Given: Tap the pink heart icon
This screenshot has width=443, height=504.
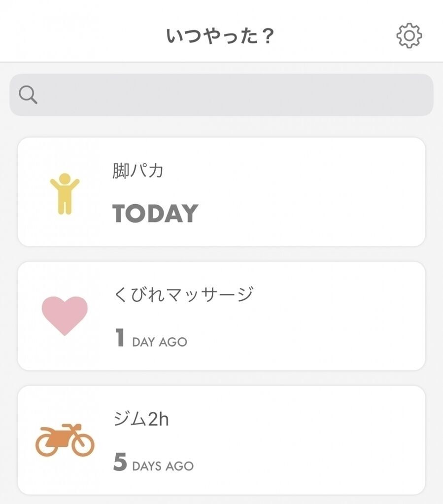Looking at the screenshot, I should click(x=65, y=316).
